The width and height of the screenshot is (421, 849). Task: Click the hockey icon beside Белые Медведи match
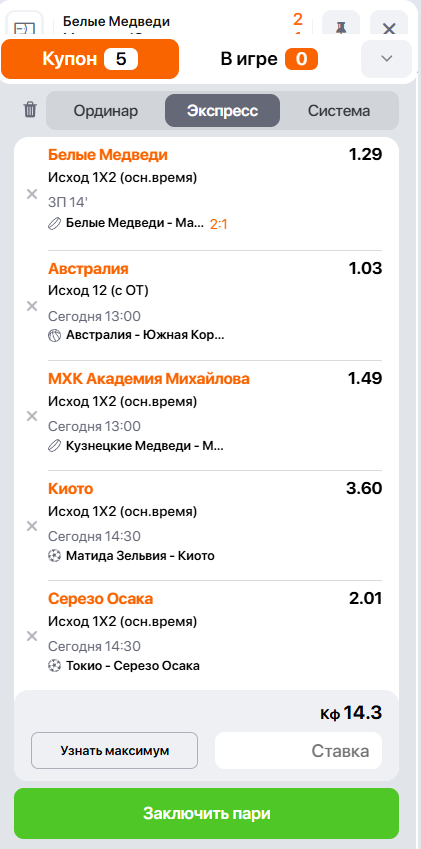click(54, 224)
